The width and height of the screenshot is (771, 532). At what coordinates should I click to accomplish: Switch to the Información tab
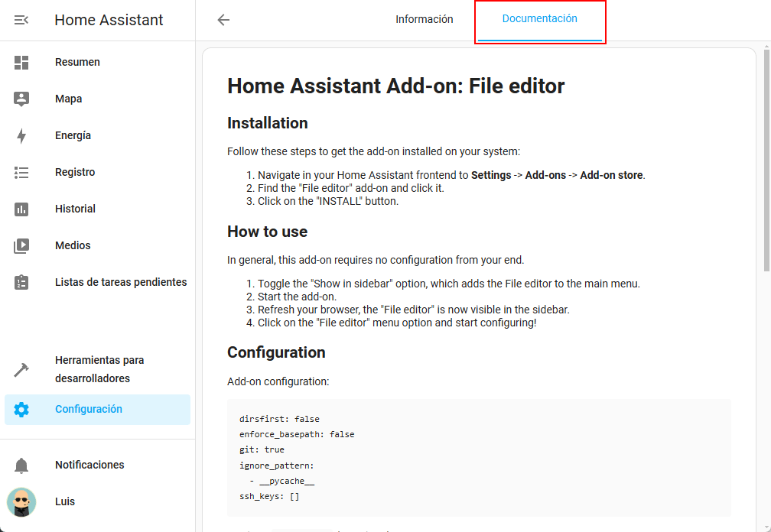(424, 20)
